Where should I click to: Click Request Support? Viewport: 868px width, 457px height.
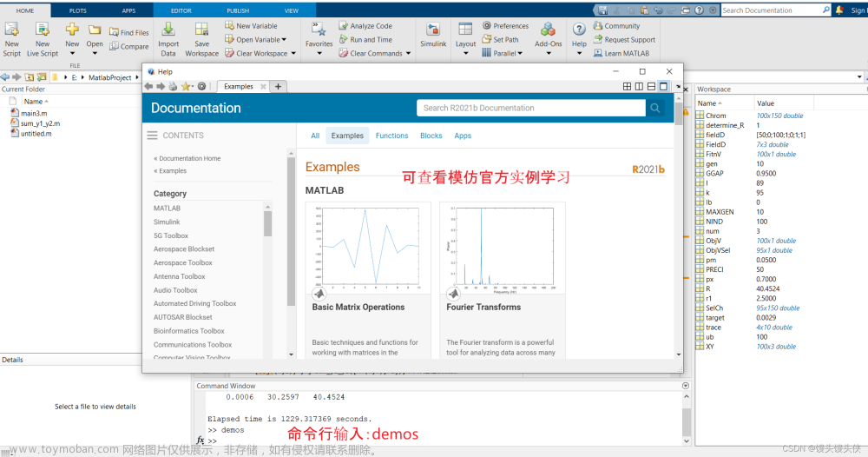(x=624, y=39)
